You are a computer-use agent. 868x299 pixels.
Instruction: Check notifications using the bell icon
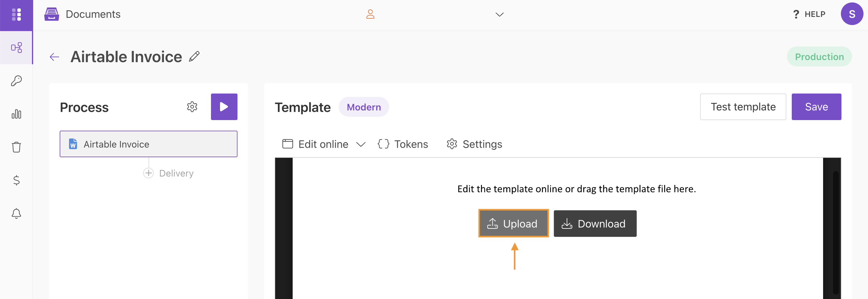tap(16, 213)
